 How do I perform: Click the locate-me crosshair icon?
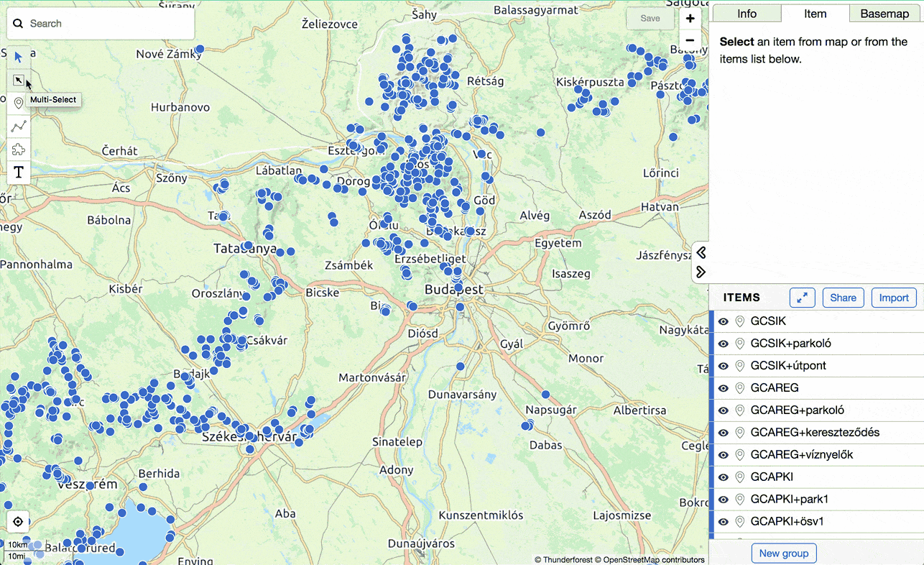(17, 522)
